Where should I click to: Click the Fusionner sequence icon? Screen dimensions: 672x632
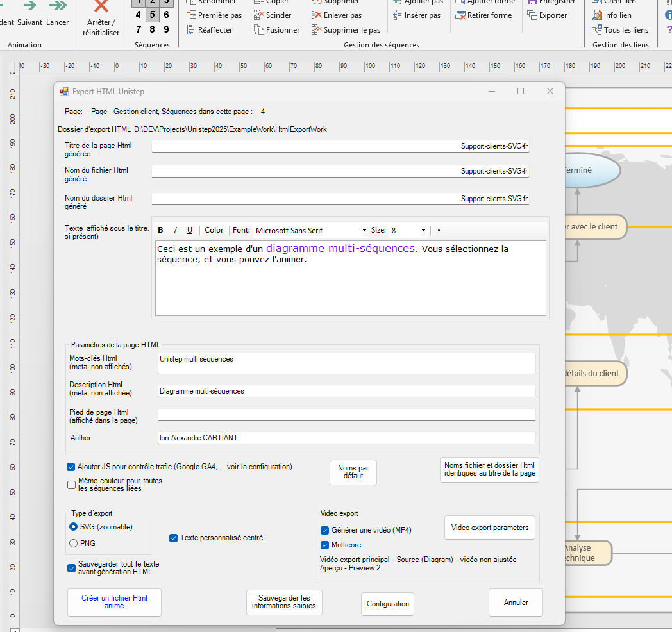pos(258,29)
